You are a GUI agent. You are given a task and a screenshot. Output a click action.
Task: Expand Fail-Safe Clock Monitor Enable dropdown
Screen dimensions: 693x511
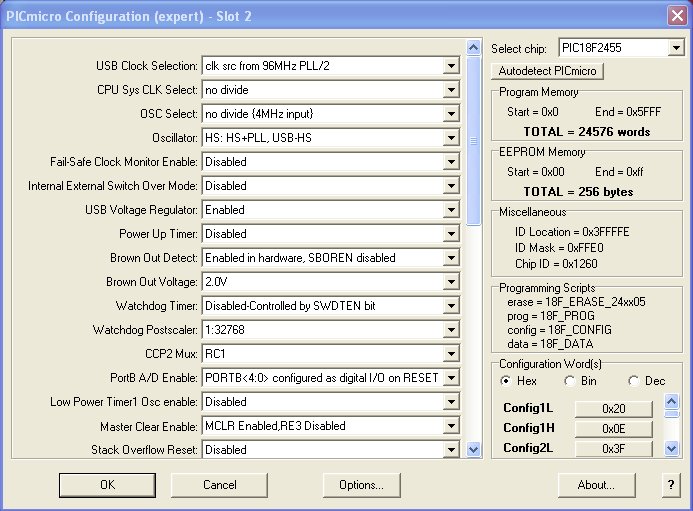(x=451, y=162)
